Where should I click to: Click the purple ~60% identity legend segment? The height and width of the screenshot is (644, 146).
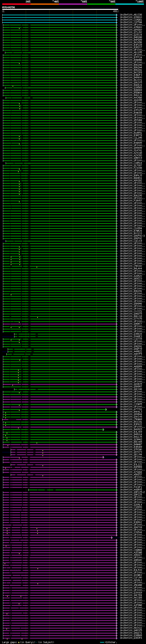[x=73, y=4]
